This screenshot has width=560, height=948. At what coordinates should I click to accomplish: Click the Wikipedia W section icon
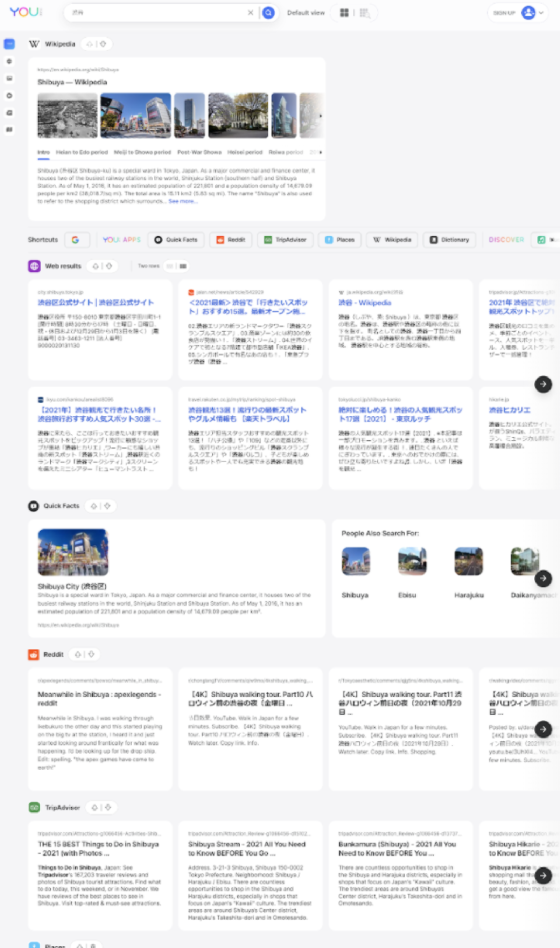[x=34, y=44]
